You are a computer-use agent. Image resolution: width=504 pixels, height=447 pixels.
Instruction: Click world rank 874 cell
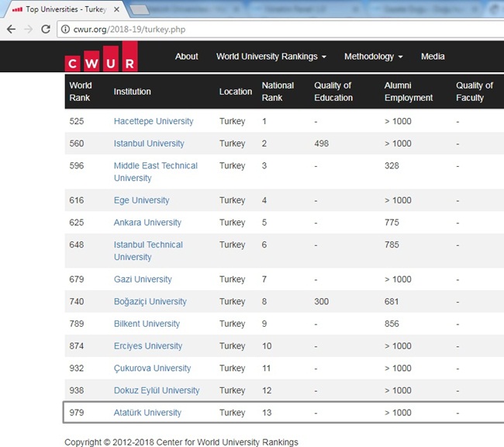click(77, 346)
